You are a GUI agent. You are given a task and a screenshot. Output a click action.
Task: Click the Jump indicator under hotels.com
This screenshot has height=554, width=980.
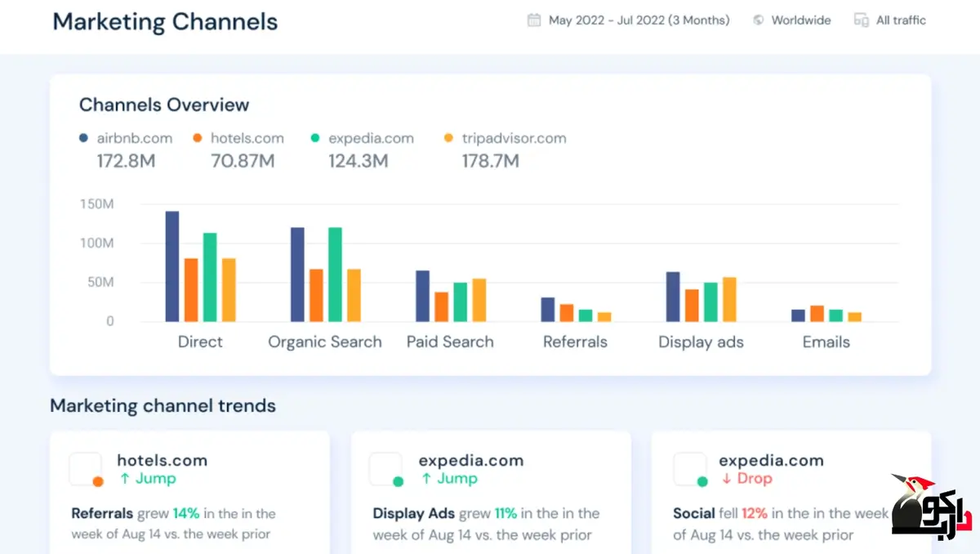[147, 479]
